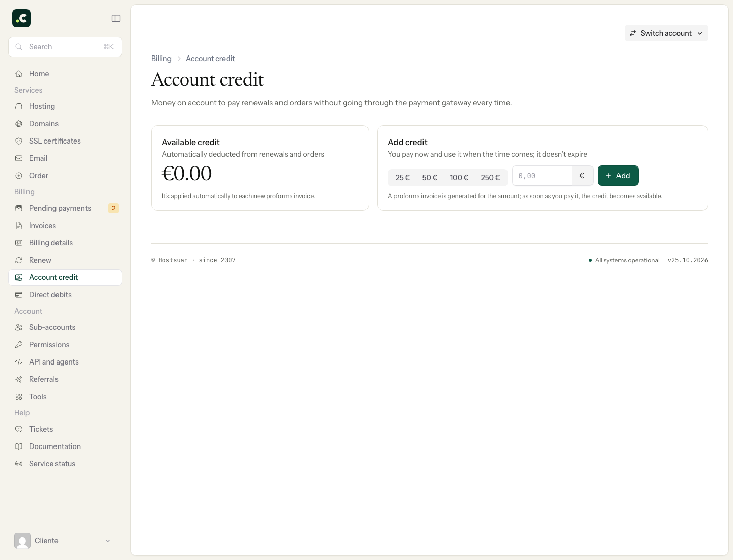Click the Hosting server icon
This screenshot has height=560, width=733.
[x=19, y=106]
